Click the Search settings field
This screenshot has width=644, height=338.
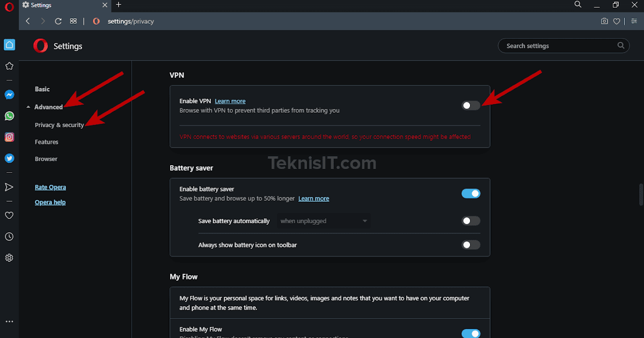[x=563, y=46]
